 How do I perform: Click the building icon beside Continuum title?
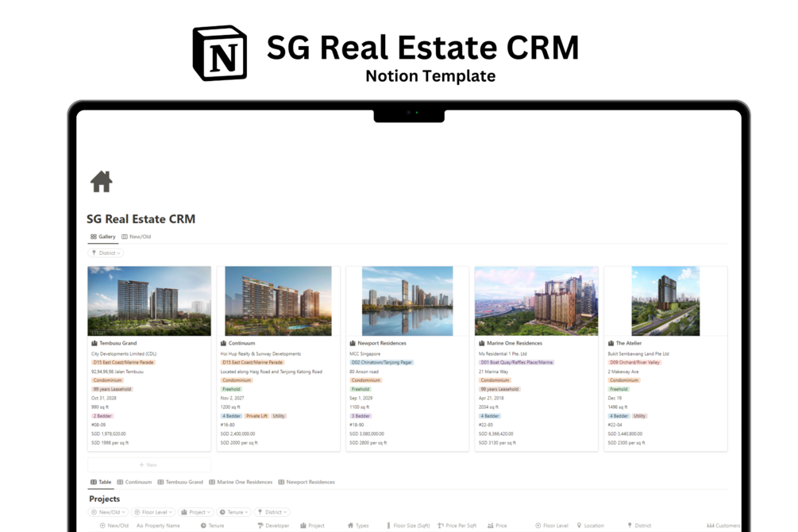coord(223,343)
